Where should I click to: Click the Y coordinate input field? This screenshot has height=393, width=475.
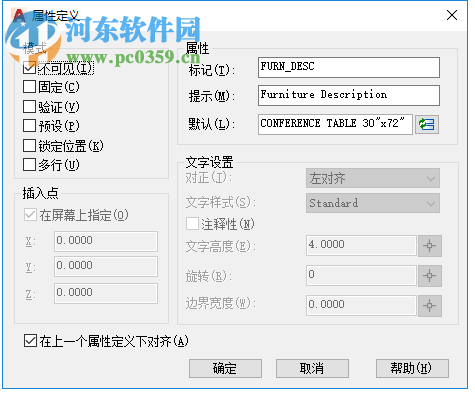tap(106, 266)
